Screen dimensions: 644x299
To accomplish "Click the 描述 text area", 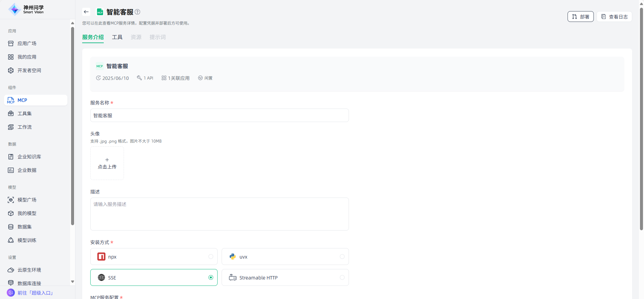I will pyautogui.click(x=219, y=214).
